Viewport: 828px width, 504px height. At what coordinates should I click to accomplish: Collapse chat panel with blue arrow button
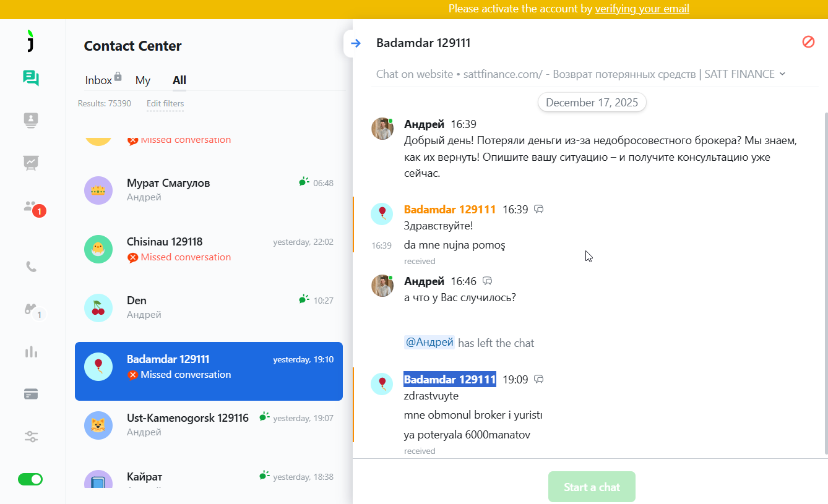[x=355, y=43]
